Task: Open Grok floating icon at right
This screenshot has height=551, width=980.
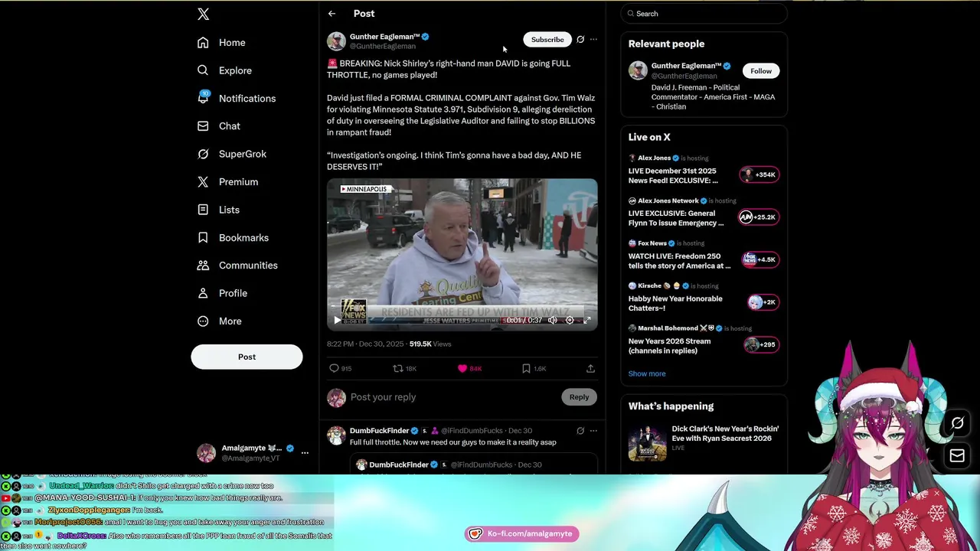Action: pos(957,423)
